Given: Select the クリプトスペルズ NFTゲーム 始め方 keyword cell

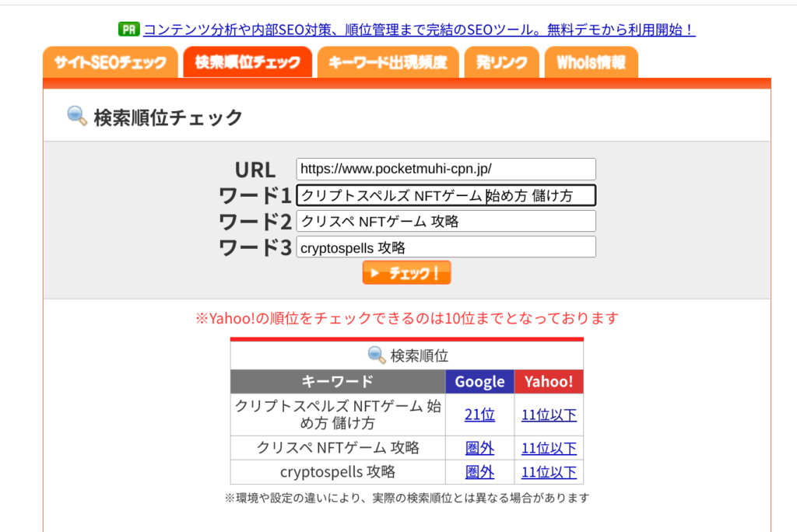Looking at the screenshot, I should point(338,415).
